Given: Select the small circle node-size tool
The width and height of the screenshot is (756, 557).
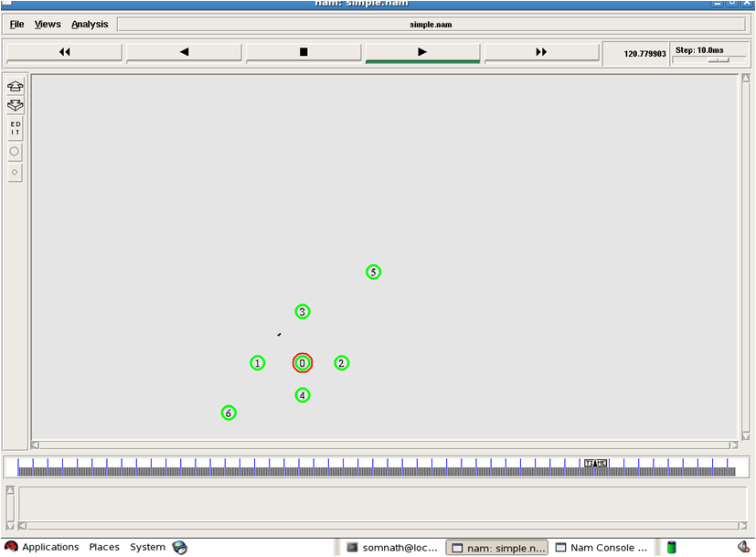Looking at the screenshot, I should point(15,172).
